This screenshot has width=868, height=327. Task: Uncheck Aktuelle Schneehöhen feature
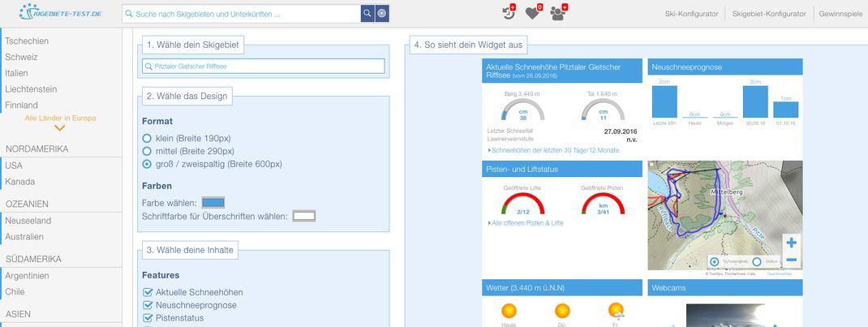click(148, 292)
